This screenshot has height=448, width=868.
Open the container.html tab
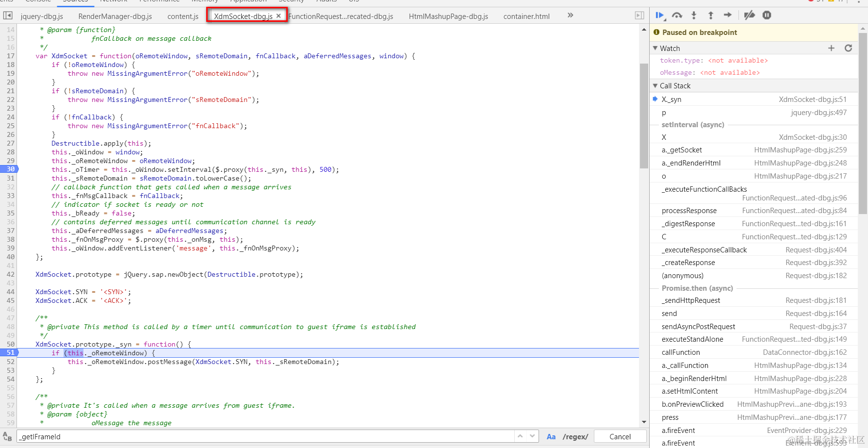pos(526,17)
